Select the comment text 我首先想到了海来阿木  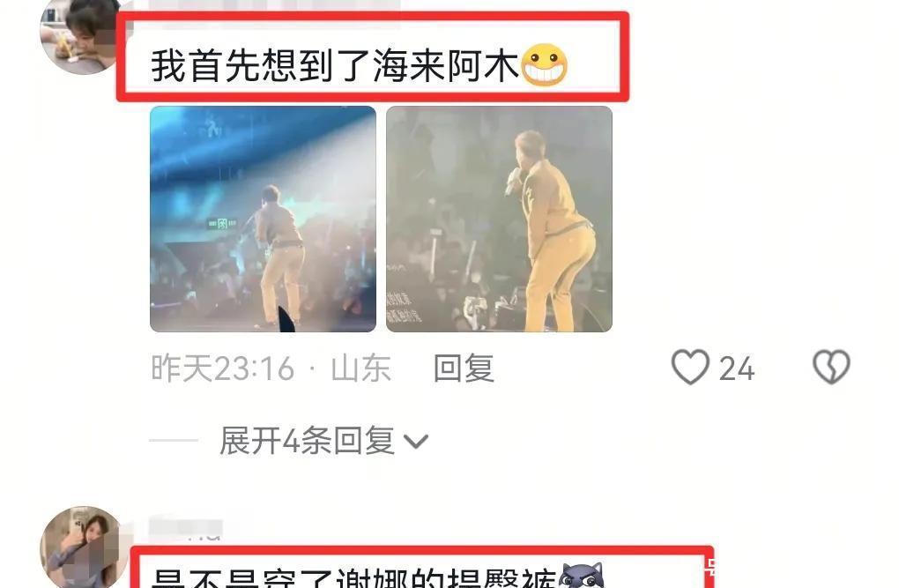[335, 65]
